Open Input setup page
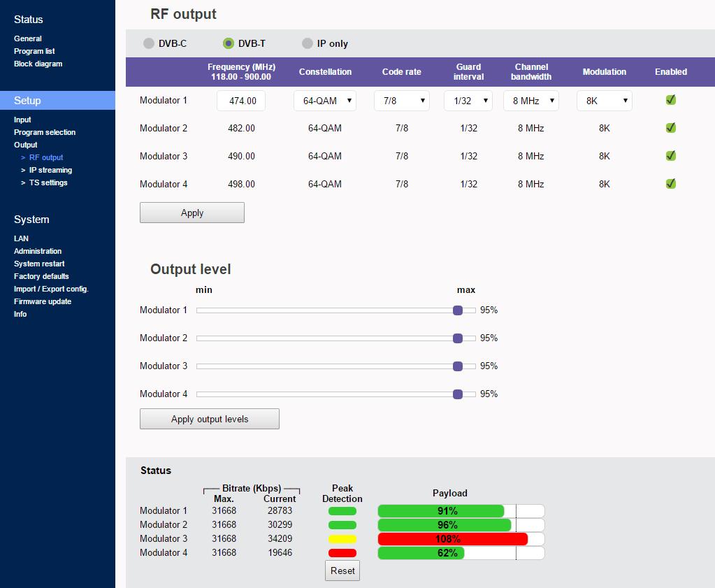 pos(22,120)
